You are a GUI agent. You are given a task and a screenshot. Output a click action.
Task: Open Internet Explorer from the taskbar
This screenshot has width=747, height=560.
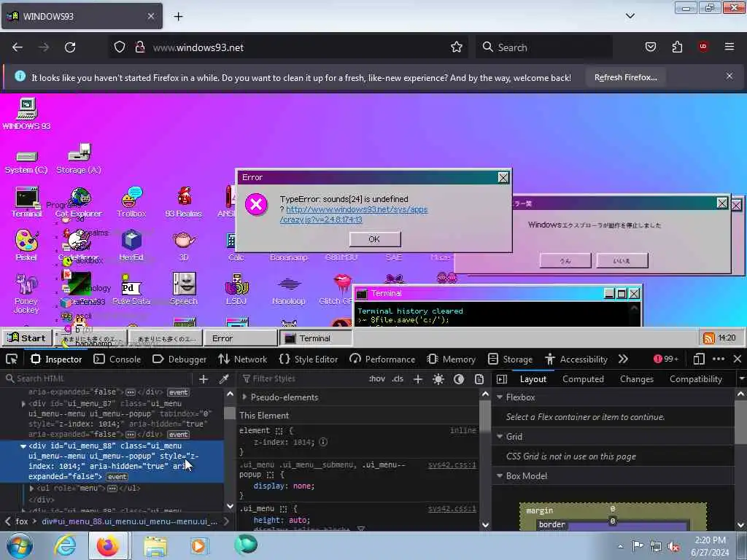[65, 545]
